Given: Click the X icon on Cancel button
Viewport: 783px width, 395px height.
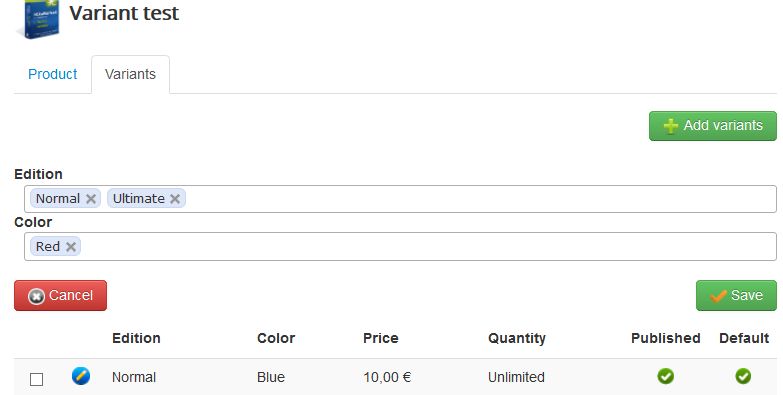Looking at the screenshot, I should [36, 296].
